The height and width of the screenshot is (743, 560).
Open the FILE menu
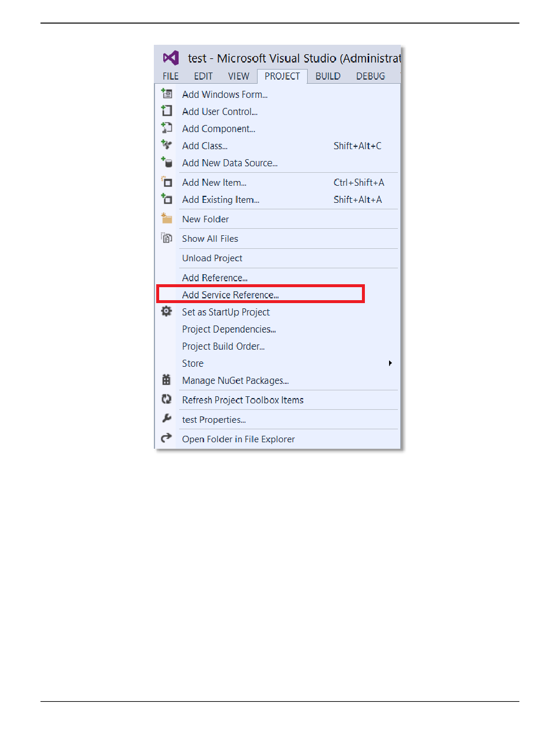point(171,76)
